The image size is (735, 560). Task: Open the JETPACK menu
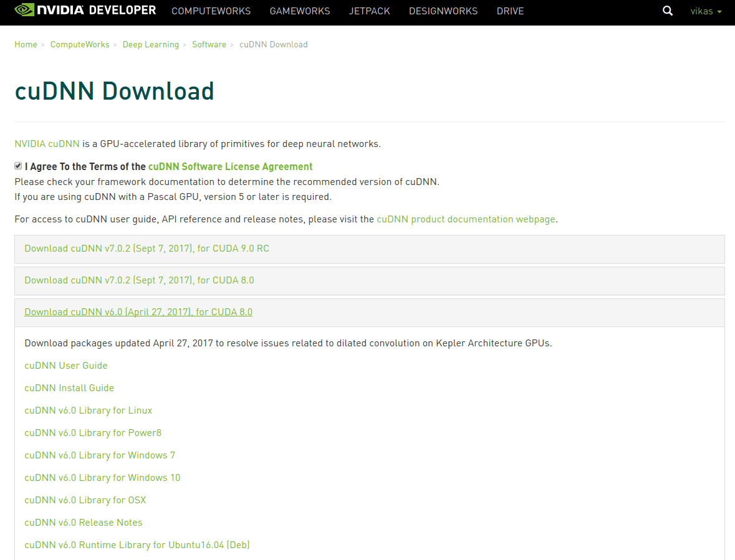point(370,11)
